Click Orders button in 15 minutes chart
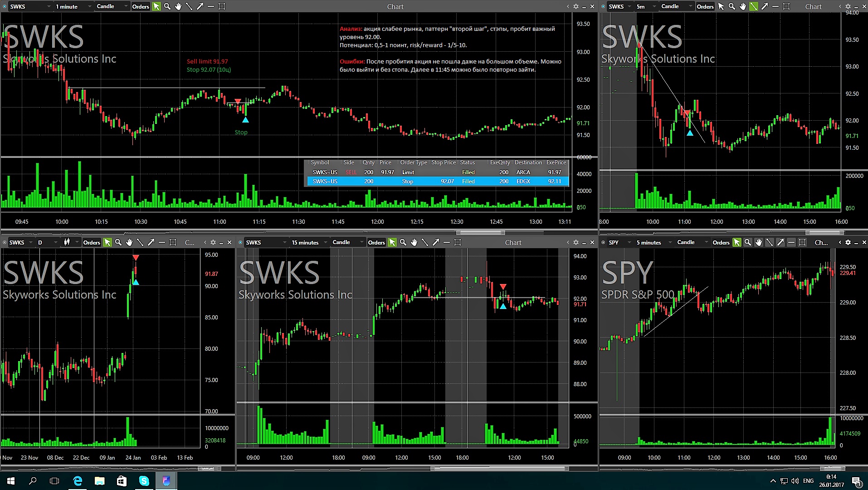This screenshot has height=490, width=868. 376,242
